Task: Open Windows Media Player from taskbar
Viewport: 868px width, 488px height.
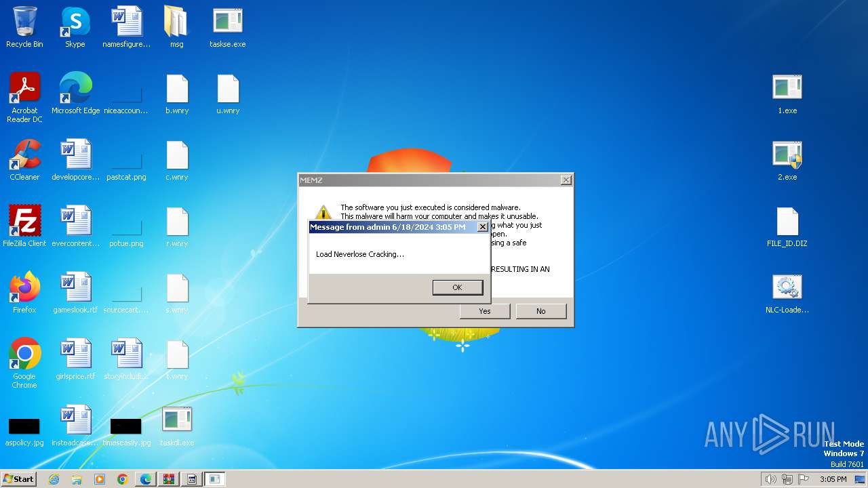Action: click(x=100, y=479)
